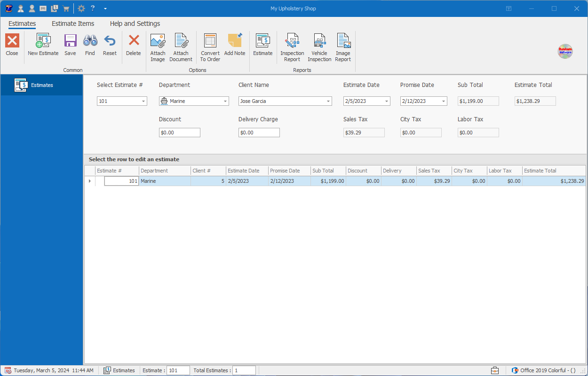Open the Select Estimate # dropdown
Screen dimensions: 588x376
click(143, 101)
